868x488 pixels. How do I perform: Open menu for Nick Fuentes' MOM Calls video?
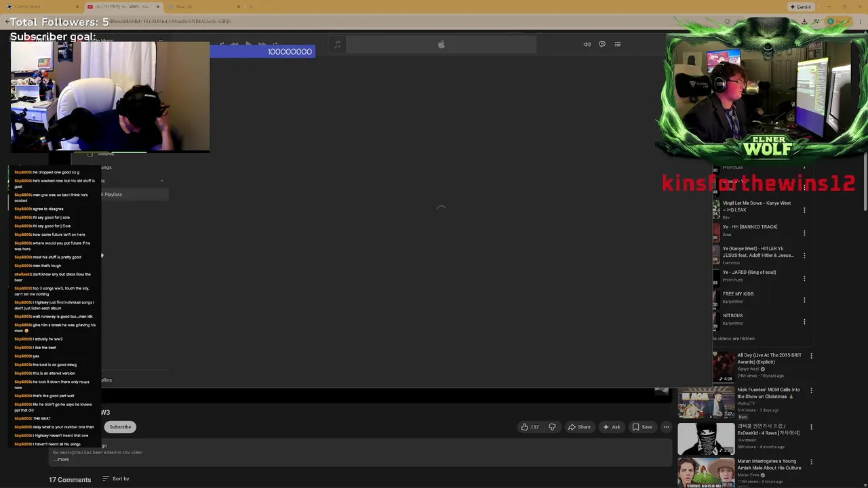pos(811,390)
